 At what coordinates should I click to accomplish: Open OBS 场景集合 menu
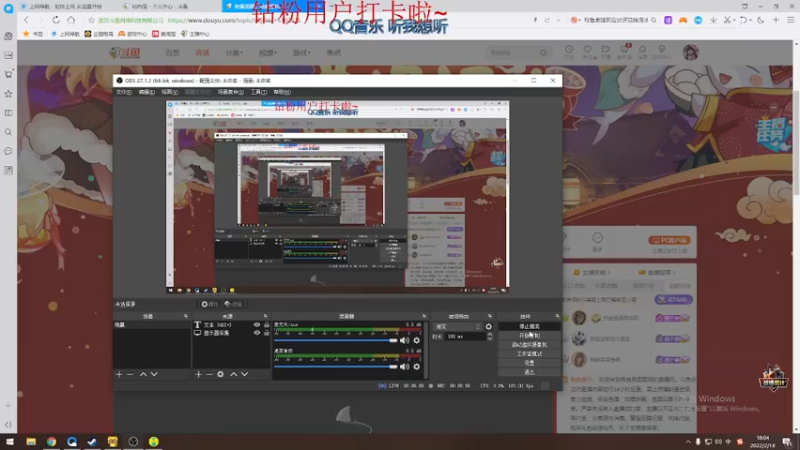[x=231, y=92]
